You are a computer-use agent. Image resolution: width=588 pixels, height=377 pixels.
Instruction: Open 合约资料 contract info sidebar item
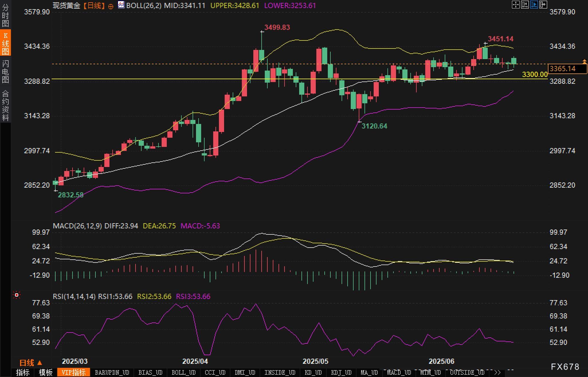5,105
